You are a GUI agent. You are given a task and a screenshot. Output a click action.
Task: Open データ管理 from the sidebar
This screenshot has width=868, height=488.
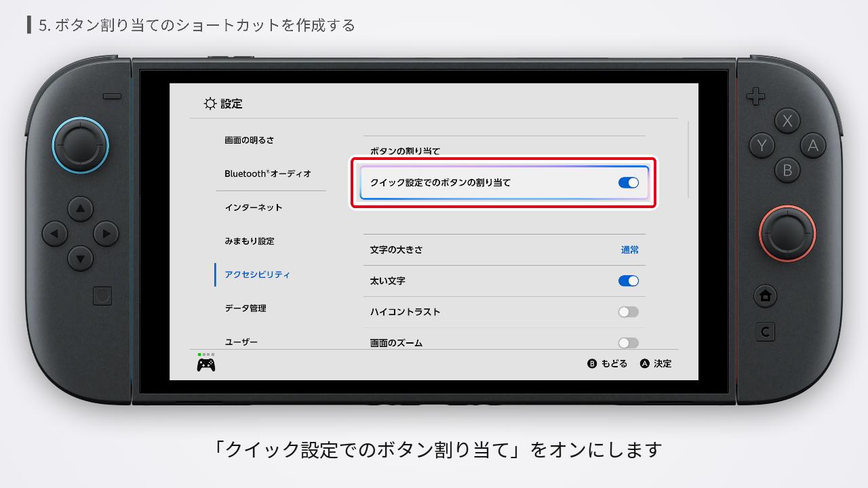pyautogui.click(x=246, y=308)
